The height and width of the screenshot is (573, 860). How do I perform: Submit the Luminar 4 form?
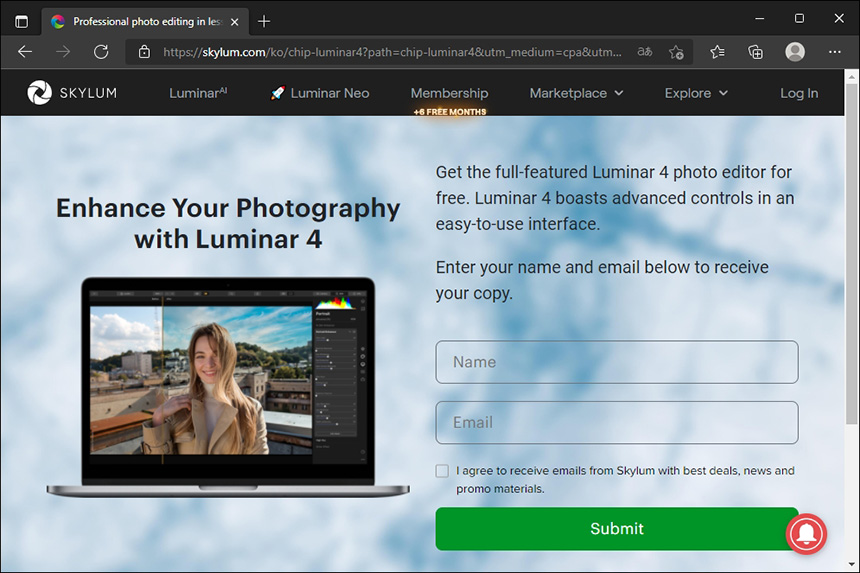tap(616, 529)
